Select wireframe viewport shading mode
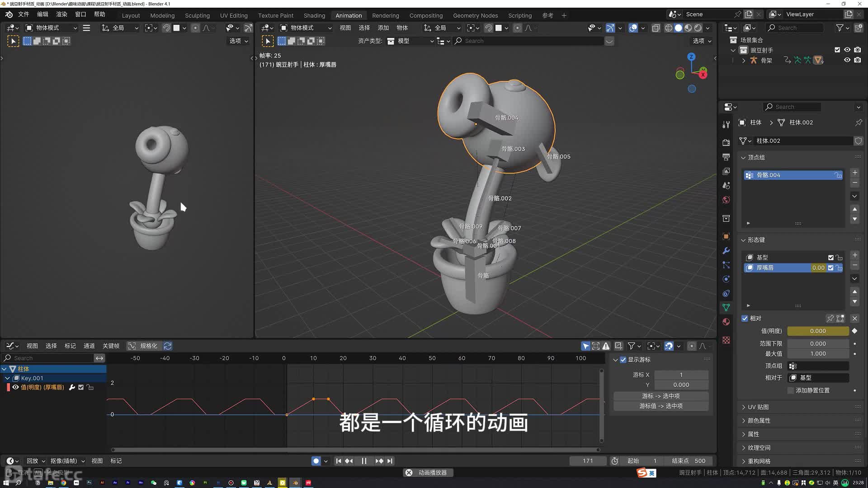Image resolution: width=868 pixels, height=488 pixels. pyautogui.click(x=669, y=28)
